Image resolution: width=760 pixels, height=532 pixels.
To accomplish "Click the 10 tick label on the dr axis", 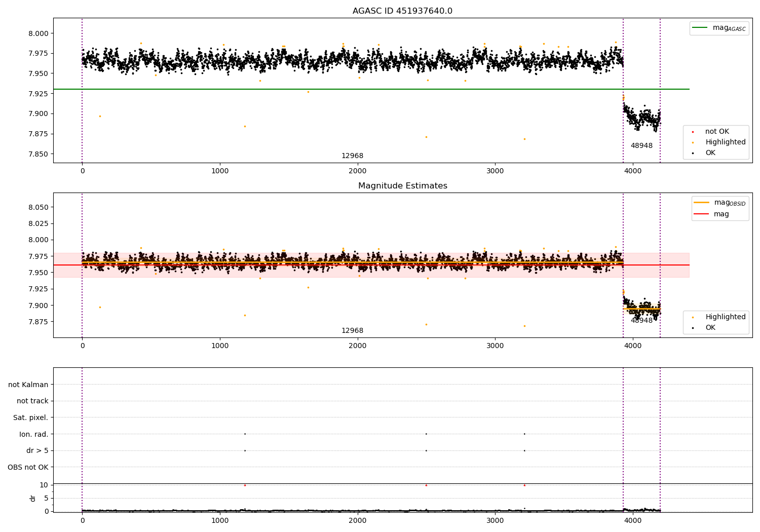I will [x=44, y=485].
